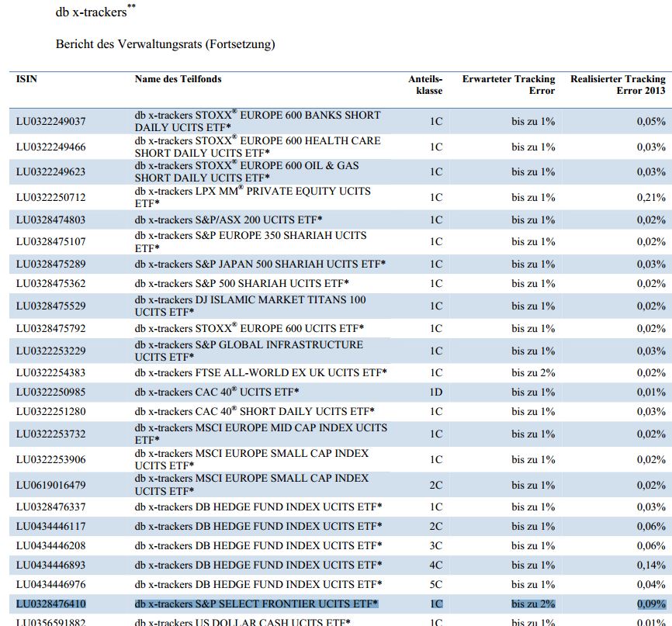Click the MSCI EUROPE MID CAP INDEX name
The image size is (672, 626).
coord(261,434)
